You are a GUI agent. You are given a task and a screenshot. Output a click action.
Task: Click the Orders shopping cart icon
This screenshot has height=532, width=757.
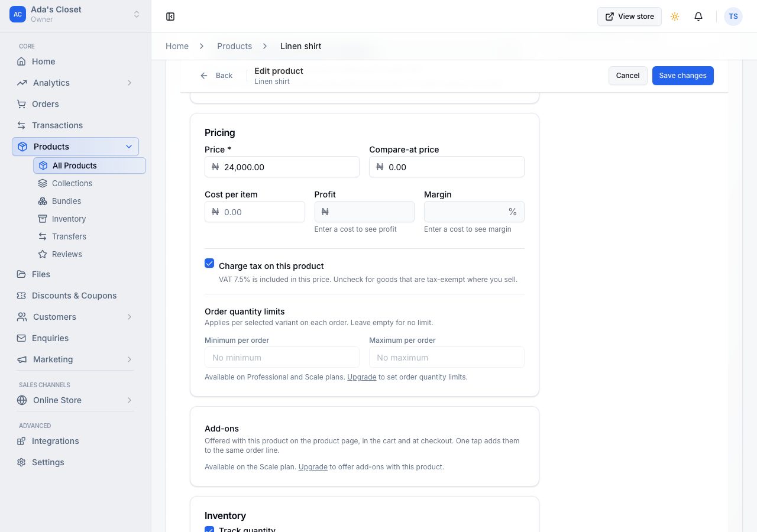pyautogui.click(x=21, y=104)
